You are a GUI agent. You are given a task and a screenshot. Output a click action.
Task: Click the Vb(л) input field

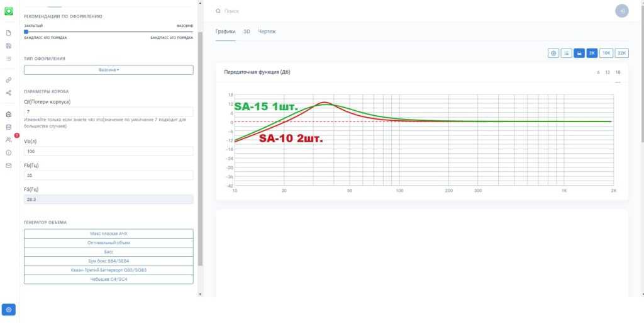click(x=108, y=152)
